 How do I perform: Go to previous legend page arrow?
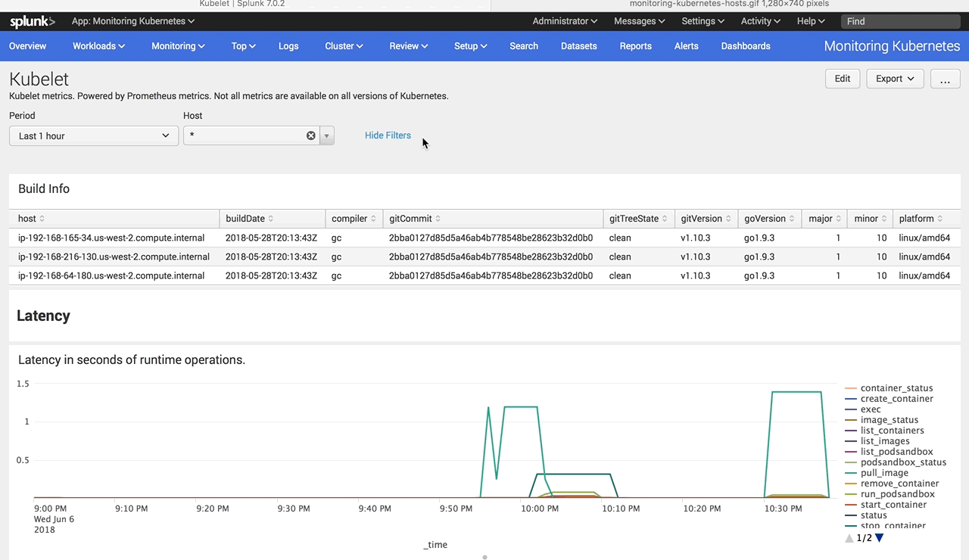(849, 538)
